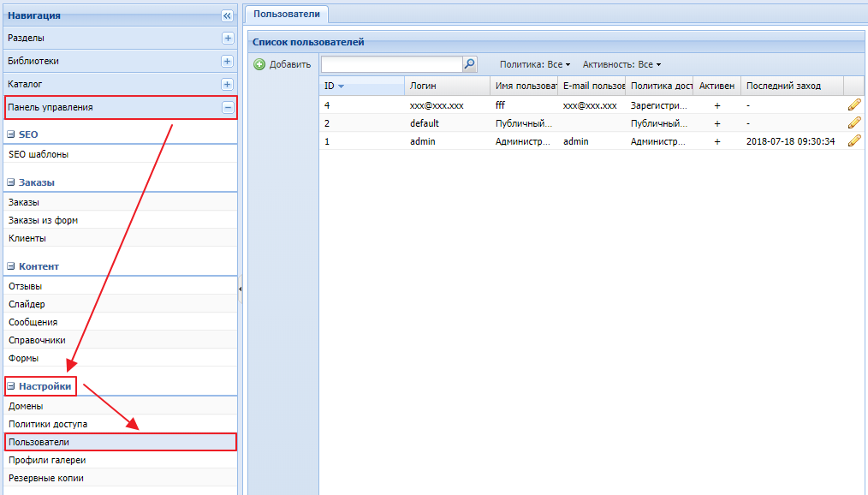This screenshot has width=868, height=495.
Task: Click the pencil edit icon for admin user
Action: [853, 141]
